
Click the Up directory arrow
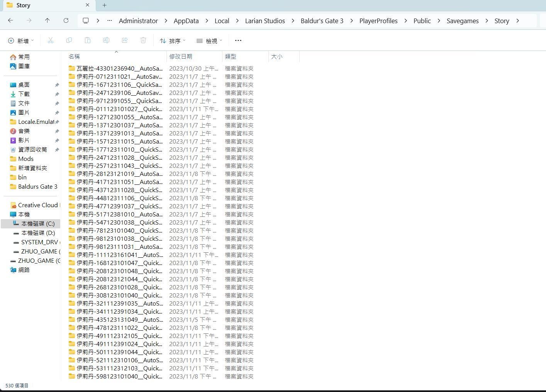point(47,20)
